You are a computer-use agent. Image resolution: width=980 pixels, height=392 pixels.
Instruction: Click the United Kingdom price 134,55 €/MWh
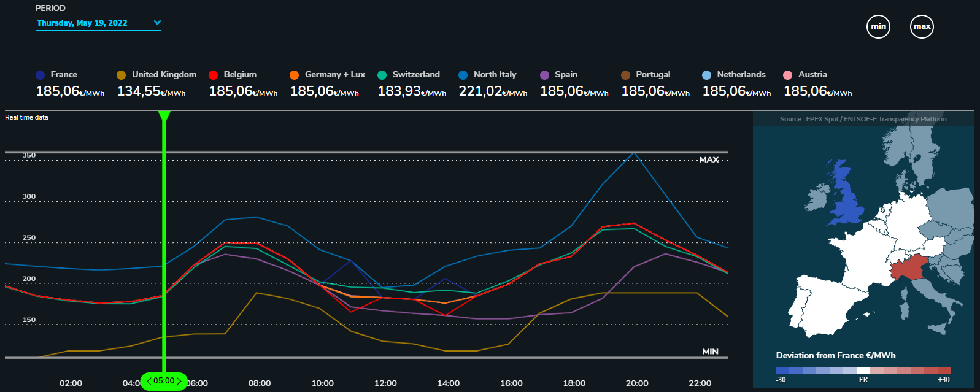click(152, 91)
